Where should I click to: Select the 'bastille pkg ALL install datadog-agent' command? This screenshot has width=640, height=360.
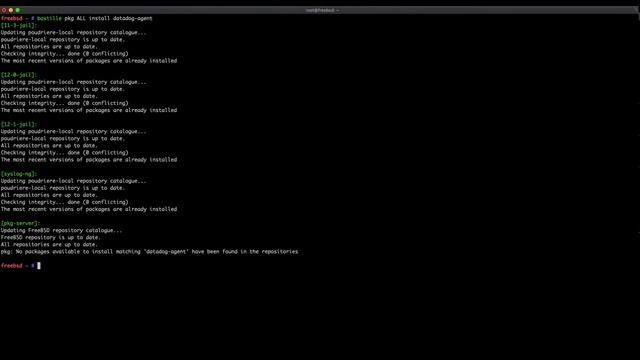pyautogui.click(x=95, y=18)
